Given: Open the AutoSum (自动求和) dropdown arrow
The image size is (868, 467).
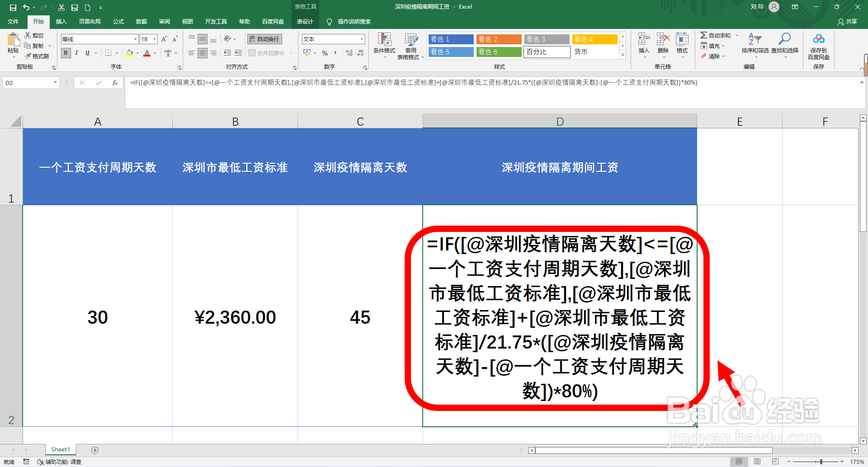Looking at the screenshot, I should coord(736,35).
